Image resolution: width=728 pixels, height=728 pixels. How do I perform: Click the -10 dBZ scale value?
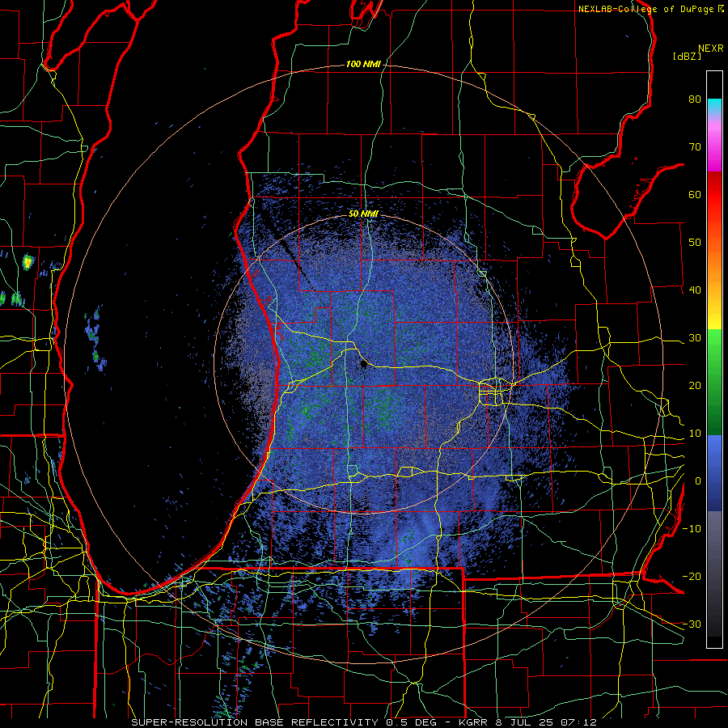tap(692, 528)
